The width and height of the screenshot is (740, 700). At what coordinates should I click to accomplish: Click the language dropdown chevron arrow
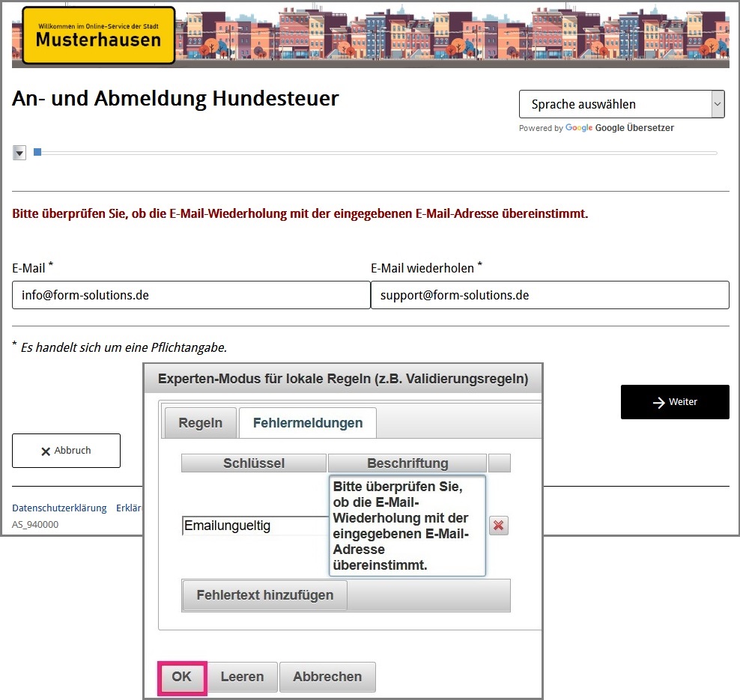click(x=718, y=104)
